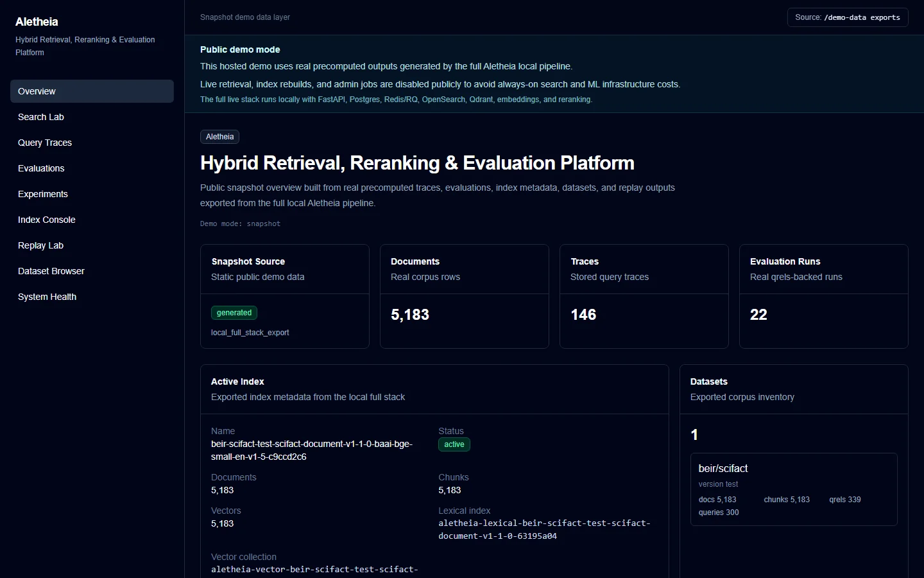Open the Experiments page

pyautogui.click(x=92, y=194)
